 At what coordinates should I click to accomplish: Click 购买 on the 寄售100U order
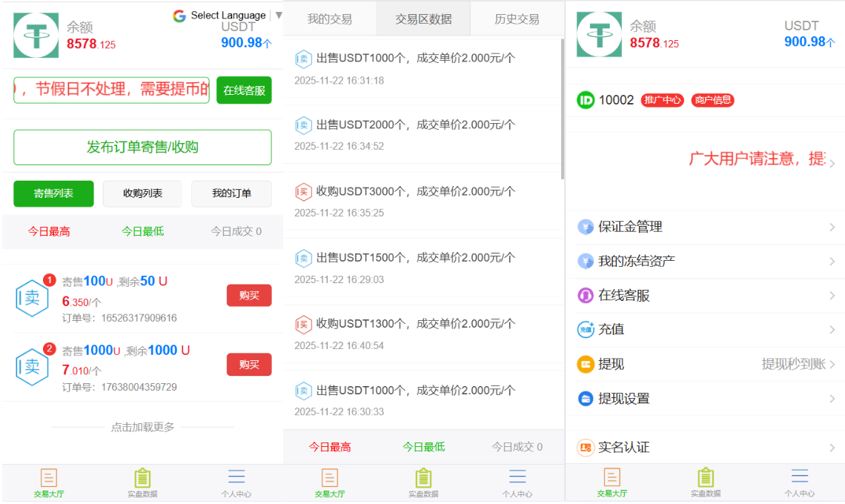click(x=249, y=295)
